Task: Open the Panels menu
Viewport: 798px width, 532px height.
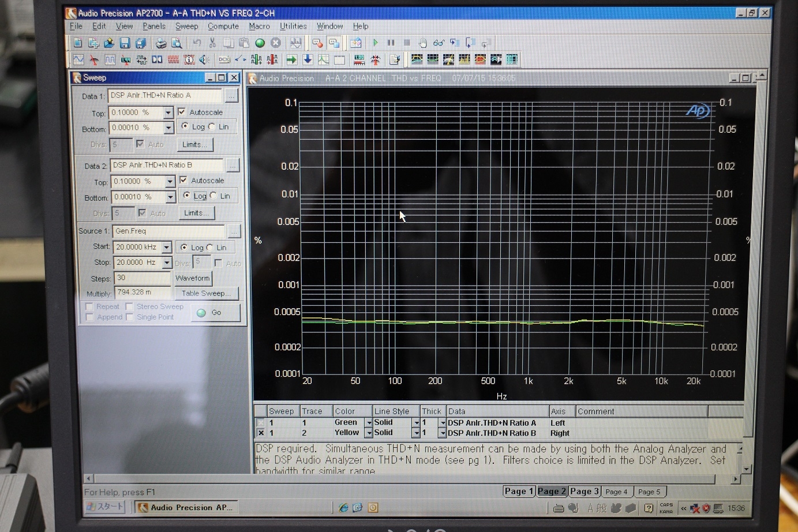Action: coord(154,26)
